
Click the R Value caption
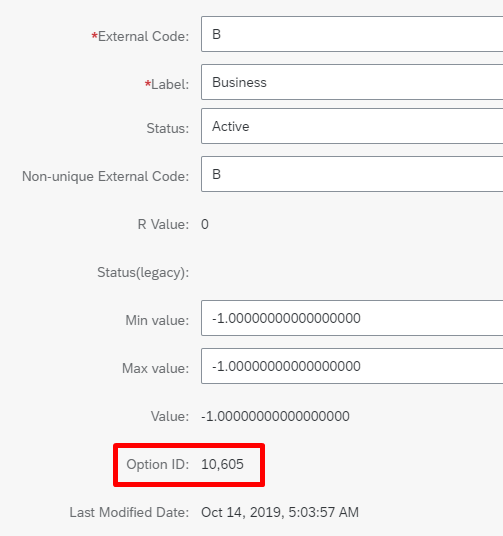163,225
